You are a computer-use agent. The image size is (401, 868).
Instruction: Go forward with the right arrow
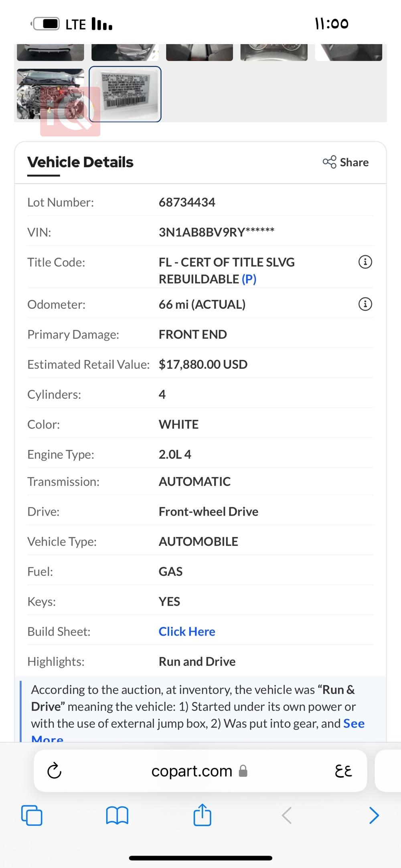tap(374, 815)
